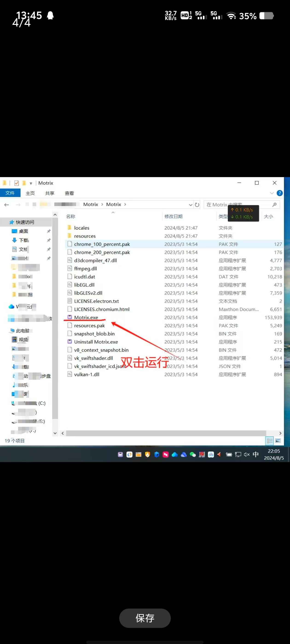Viewport: 290px width, 644px height.
Task: Open the Motrix icon in the taskbar
Action: (120, 454)
